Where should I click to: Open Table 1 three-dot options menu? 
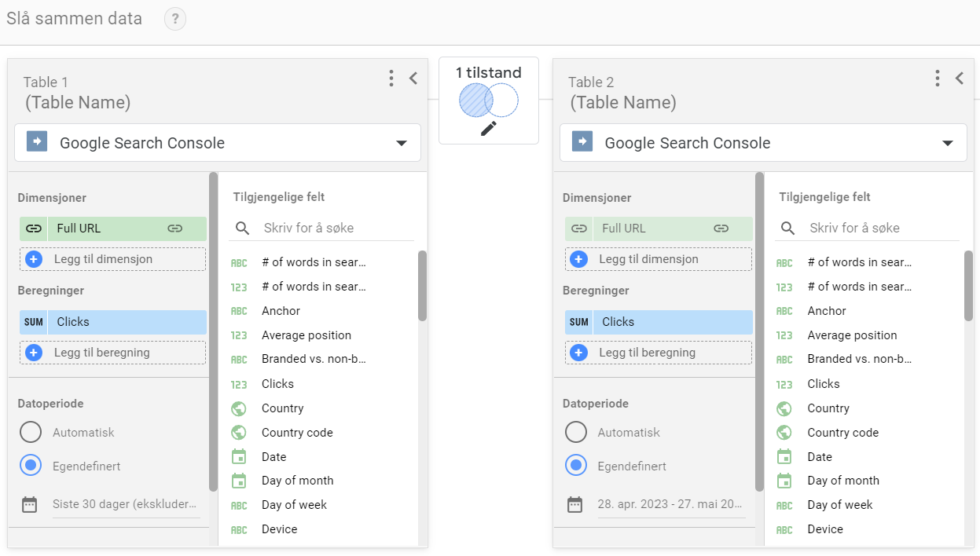coord(391,78)
